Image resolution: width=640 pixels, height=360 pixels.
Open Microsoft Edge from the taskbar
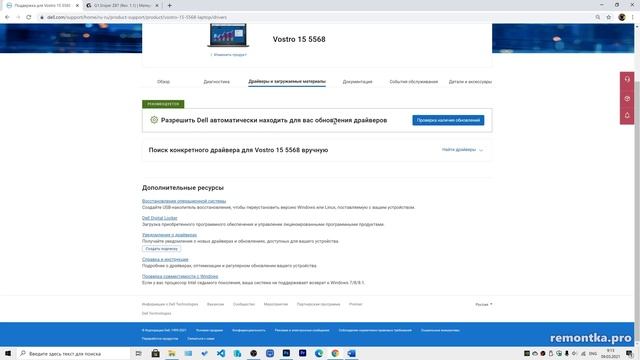pyautogui.click(x=319, y=353)
